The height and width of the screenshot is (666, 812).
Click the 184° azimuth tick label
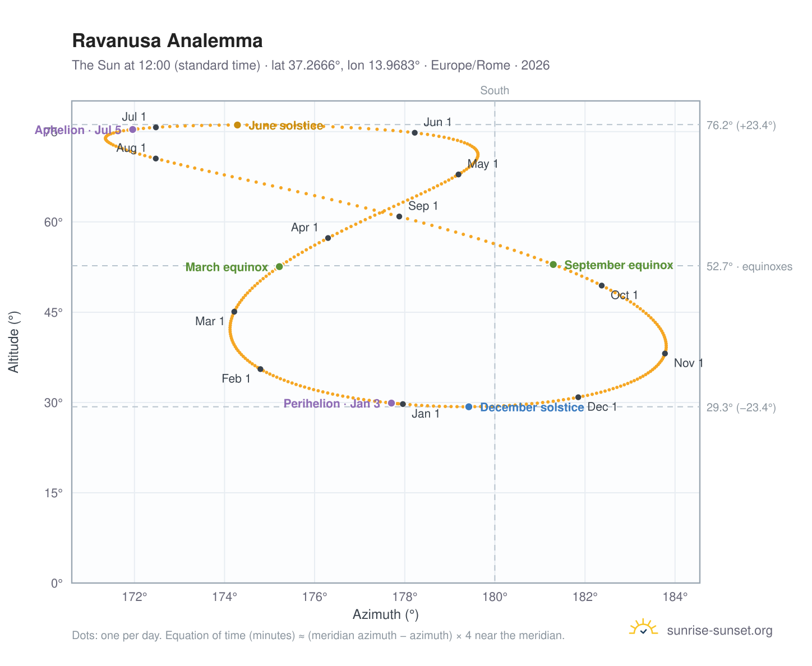[x=675, y=596]
